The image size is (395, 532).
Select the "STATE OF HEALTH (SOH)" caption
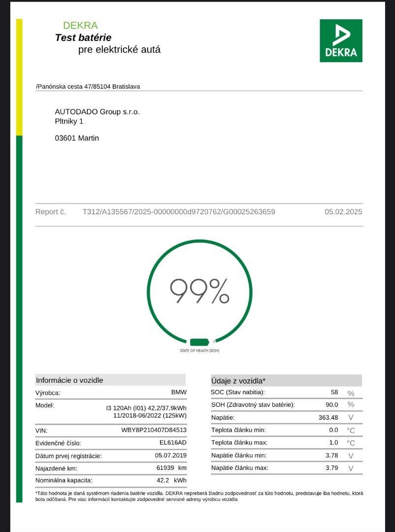(199, 351)
